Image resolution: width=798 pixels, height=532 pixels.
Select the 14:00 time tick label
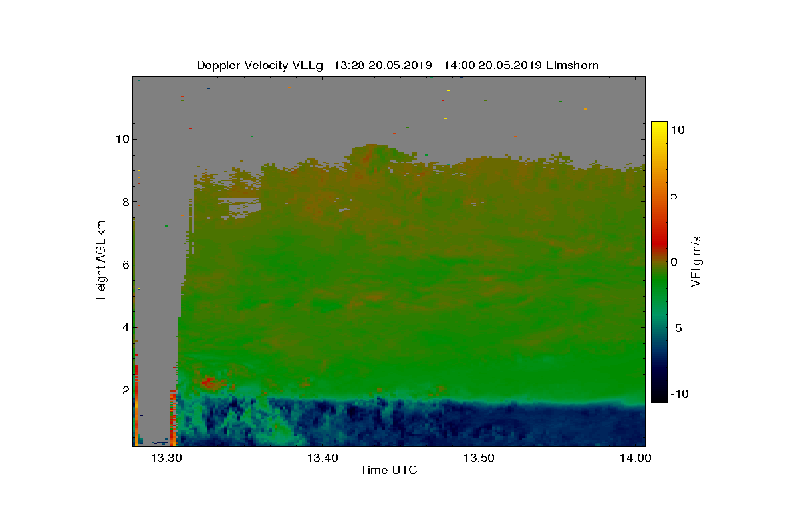pyautogui.click(x=634, y=458)
